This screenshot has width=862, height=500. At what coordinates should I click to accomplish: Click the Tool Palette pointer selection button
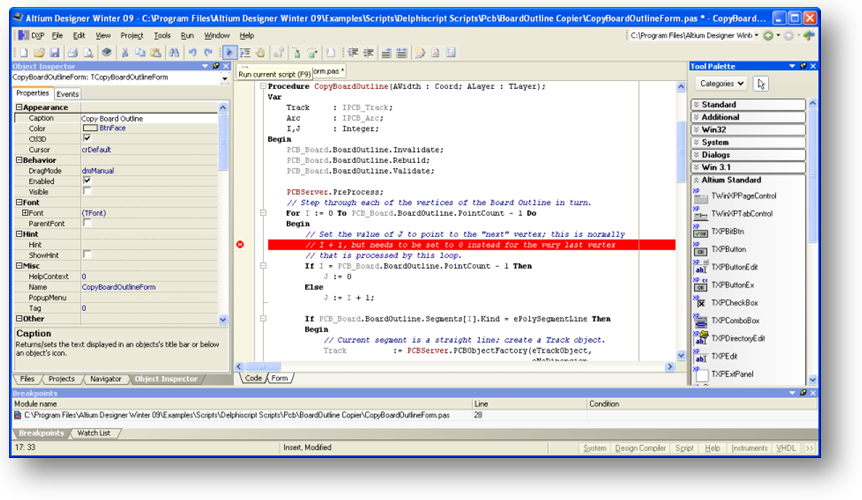click(761, 84)
